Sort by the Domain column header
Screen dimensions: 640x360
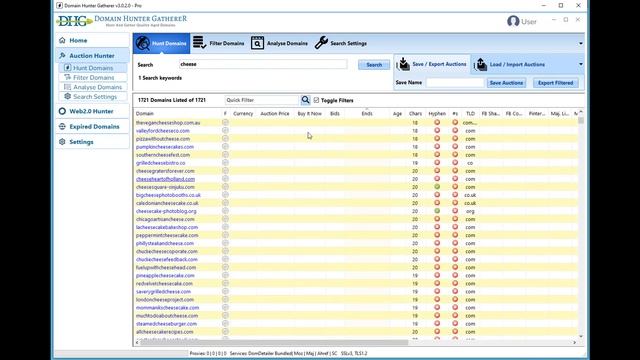[145, 113]
